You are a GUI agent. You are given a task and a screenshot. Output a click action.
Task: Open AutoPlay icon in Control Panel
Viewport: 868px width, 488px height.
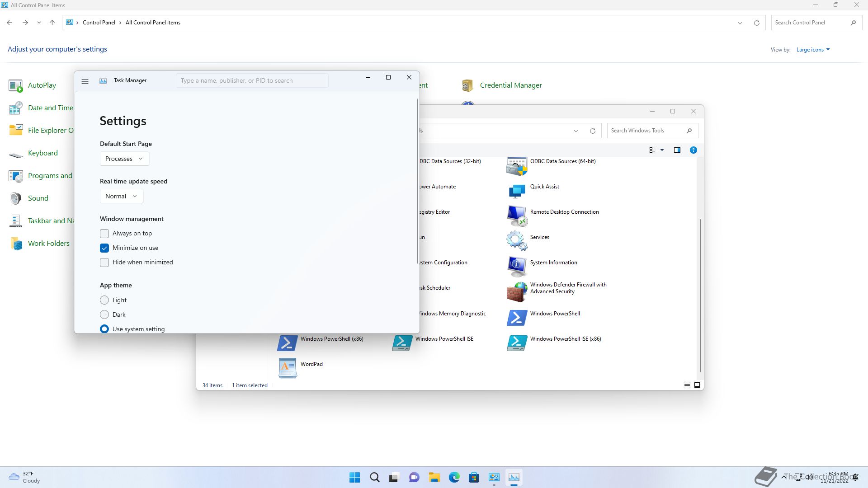(x=16, y=85)
